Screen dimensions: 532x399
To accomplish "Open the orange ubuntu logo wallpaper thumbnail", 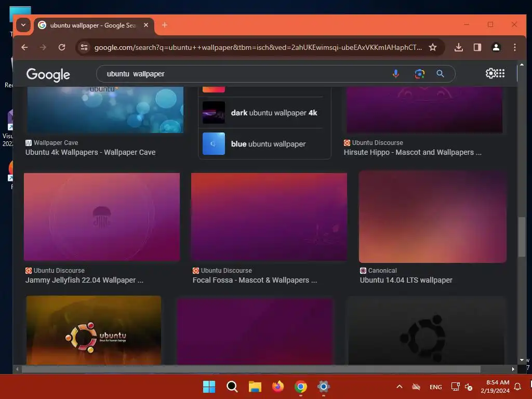I will (x=94, y=330).
